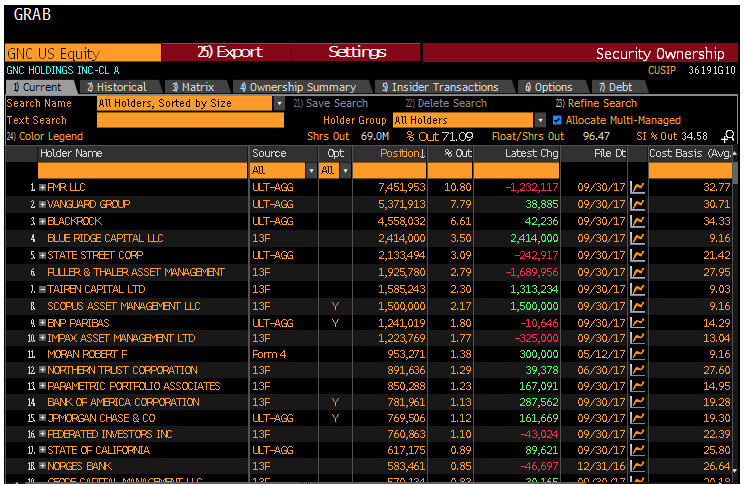Open the Matrix tab
Image resolution: width=744 pixels, height=484 pixels.
coord(195,87)
